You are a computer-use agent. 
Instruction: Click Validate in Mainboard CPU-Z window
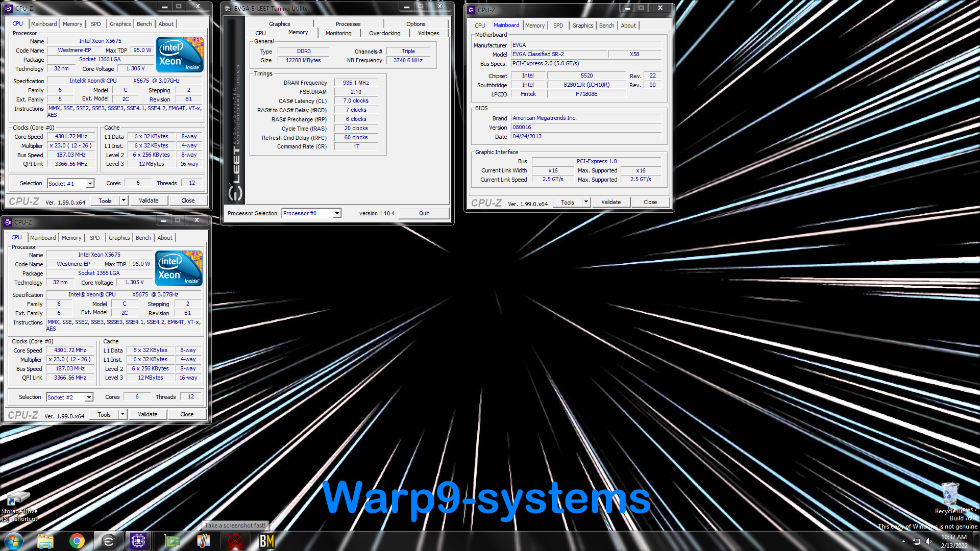point(611,202)
